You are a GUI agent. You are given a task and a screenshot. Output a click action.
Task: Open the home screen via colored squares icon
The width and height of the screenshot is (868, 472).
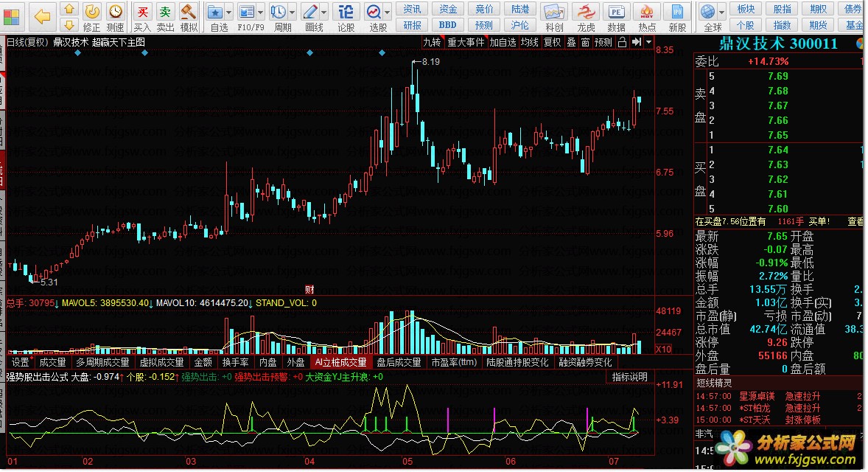coord(12,17)
